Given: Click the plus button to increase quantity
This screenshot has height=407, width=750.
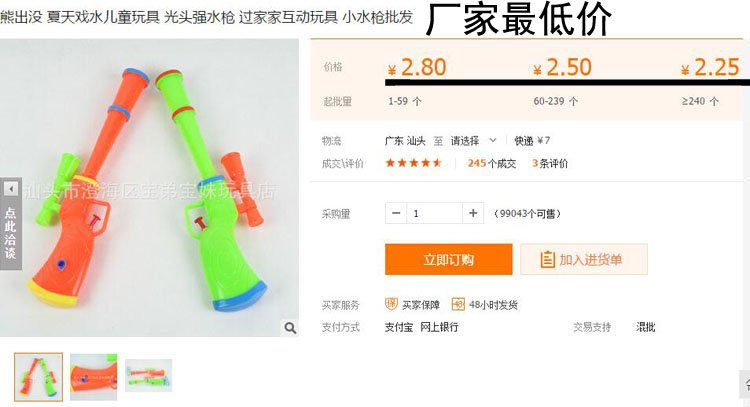Looking at the screenshot, I should click(473, 213).
